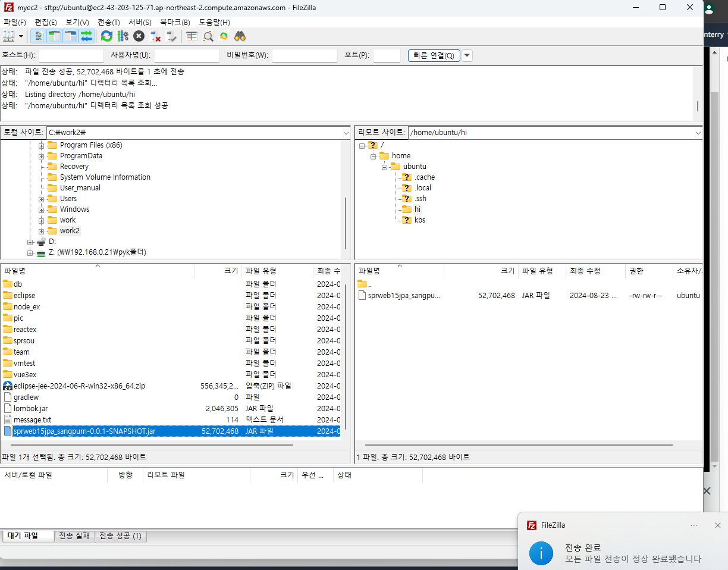
Task: Toggle directory comparison magnifier icon
Action: pyautogui.click(x=208, y=36)
